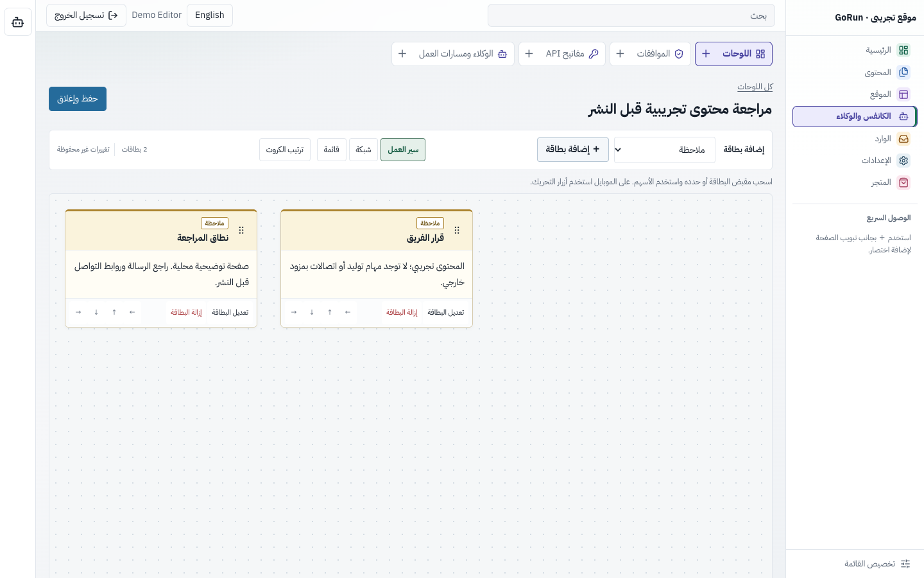
Task: Move the نطاق المراجعة card down with the down arrow
Action: [x=96, y=312]
